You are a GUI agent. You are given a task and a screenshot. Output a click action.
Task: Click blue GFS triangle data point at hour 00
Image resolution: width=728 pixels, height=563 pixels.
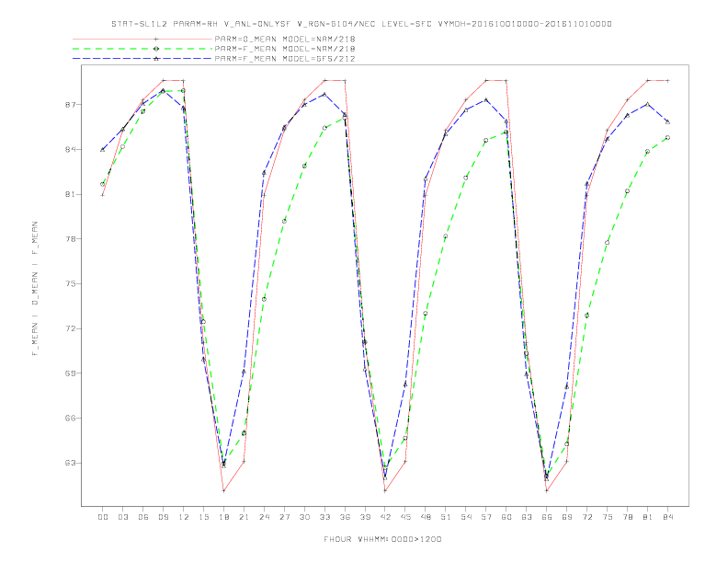(x=103, y=150)
